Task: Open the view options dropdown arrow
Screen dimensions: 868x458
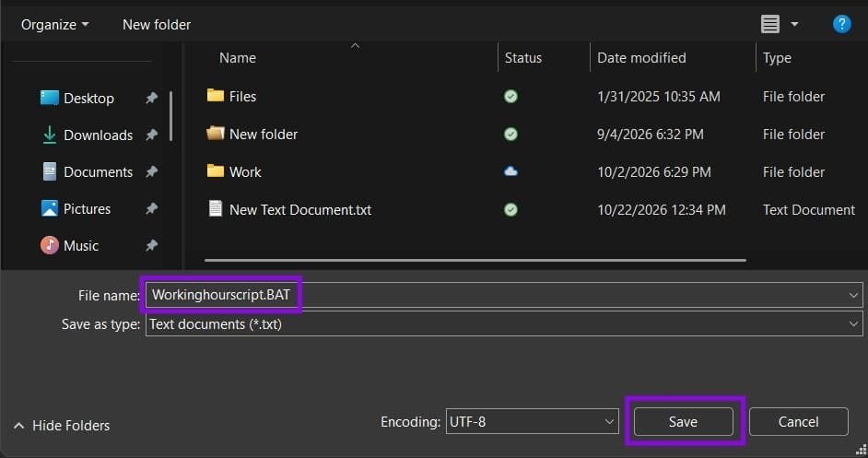Action: pyautogui.click(x=794, y=24)
